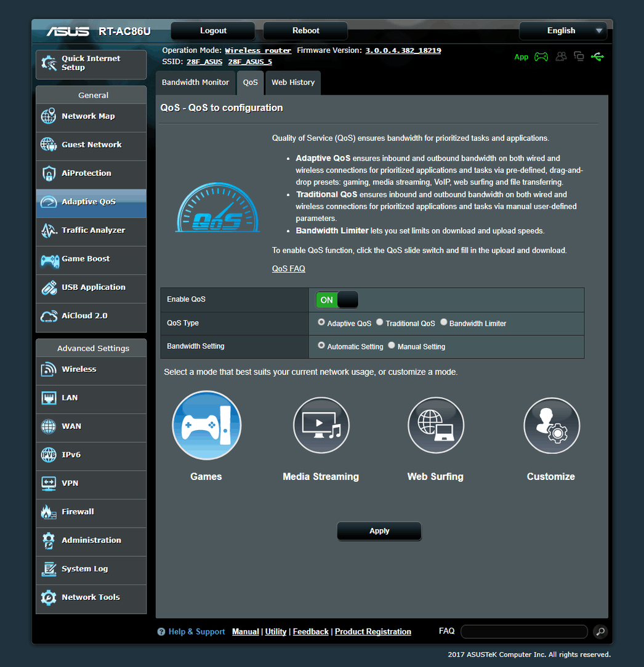The height and width of the screenshot is (667, 644).
Task: Select the Customize mode icon
Action: pos(552,425)
